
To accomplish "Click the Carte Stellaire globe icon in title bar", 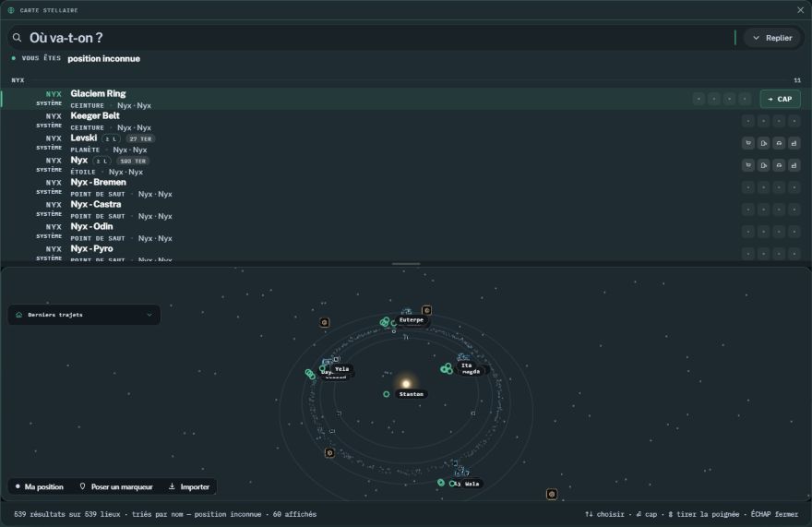I will 11,10.
